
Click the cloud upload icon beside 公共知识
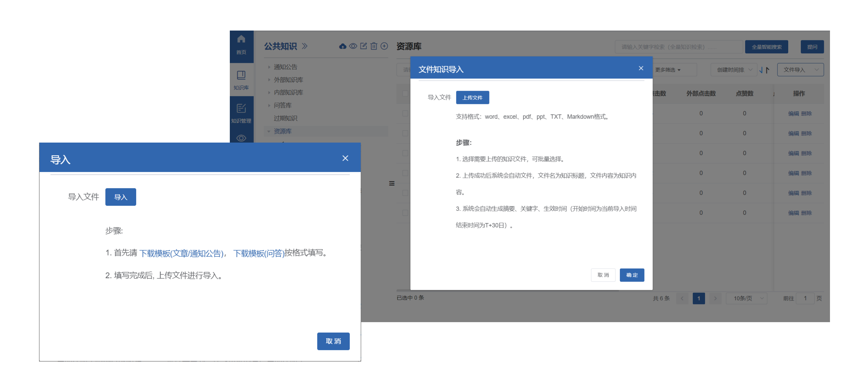(343, 46)
